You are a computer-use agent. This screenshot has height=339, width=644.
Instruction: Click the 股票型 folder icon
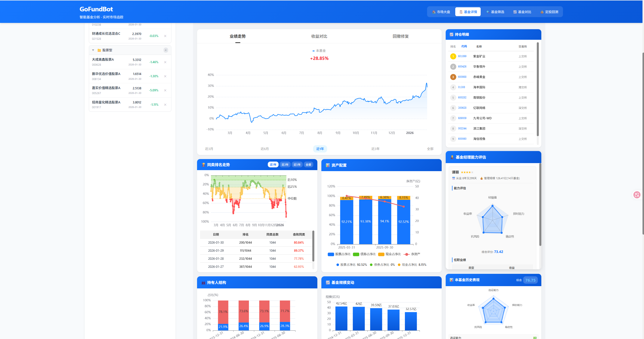click(x=99, y=50)
